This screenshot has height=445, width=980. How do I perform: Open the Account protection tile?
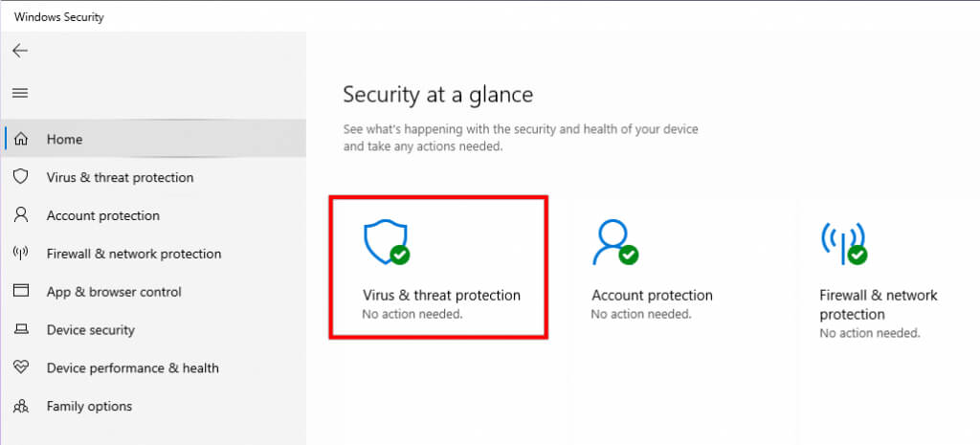click(652, 296)
